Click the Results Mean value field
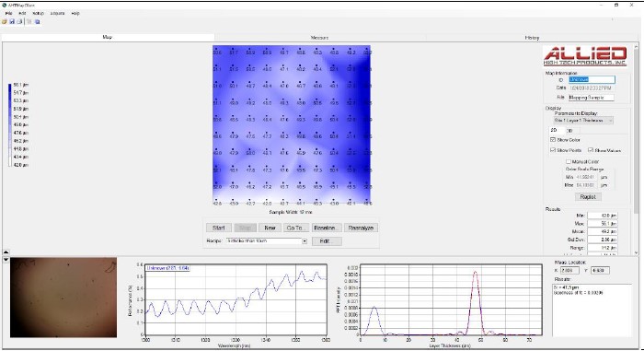644x351 pixels. 603,231
